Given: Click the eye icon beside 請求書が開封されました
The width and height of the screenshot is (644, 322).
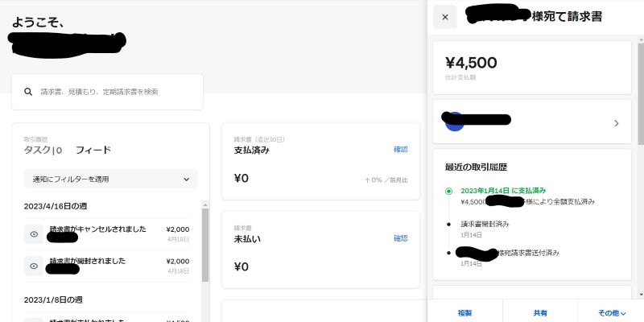Looking at the screenshot, I should (34, 266).
